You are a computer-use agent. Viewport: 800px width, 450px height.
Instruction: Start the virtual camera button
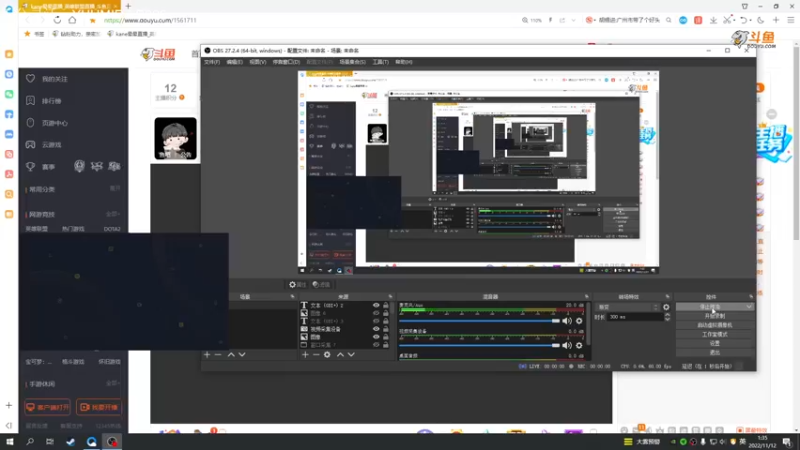coord(715,325)
